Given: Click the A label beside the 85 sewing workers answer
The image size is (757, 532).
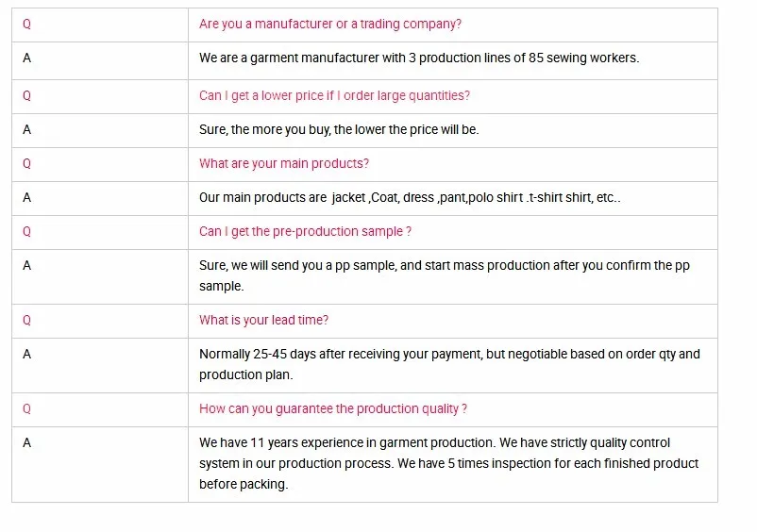Looking at the screenshot, I should 26,58.
